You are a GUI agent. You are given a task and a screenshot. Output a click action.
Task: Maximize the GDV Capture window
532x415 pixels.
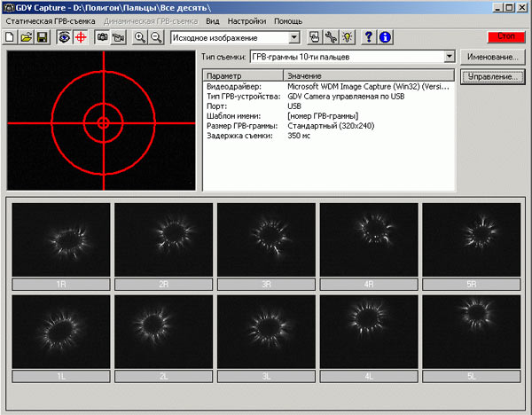pyautogui.click(x=509, y=7)
